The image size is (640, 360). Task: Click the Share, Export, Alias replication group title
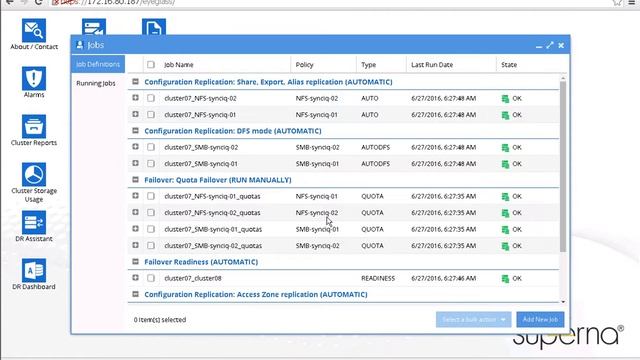point(268,82)
